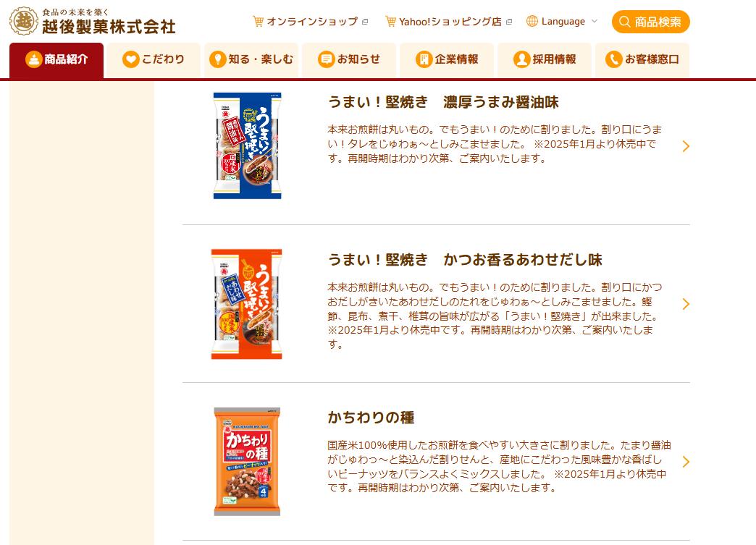
Task: Open the お知らせ menu tab
Action: (x=349, y=60)
